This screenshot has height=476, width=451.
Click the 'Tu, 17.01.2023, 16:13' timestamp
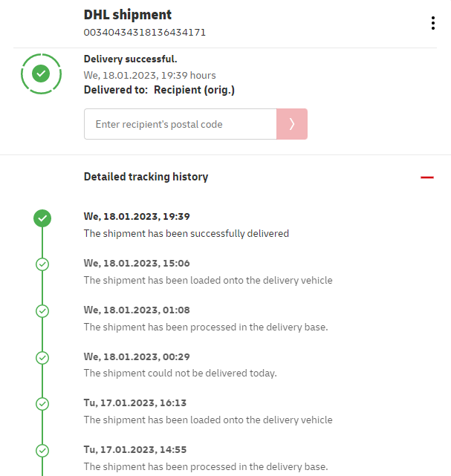click(x=135, y=402)
